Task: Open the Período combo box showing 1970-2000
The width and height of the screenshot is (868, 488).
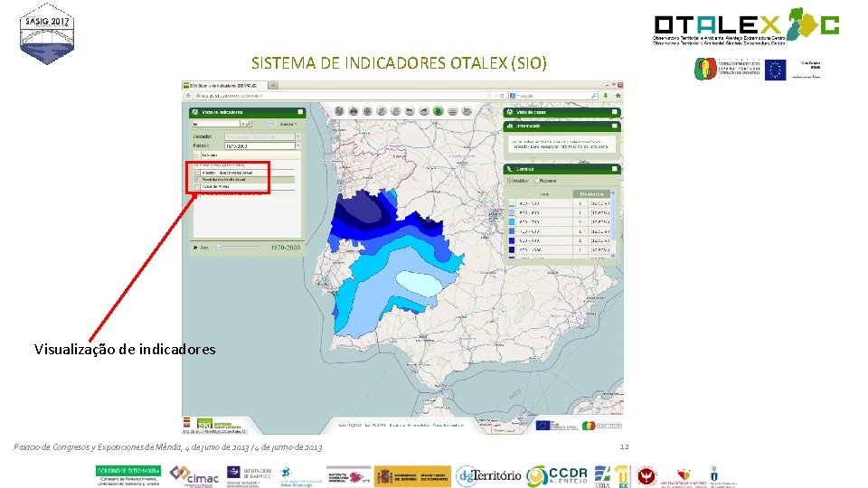Action: coord(259,146)
